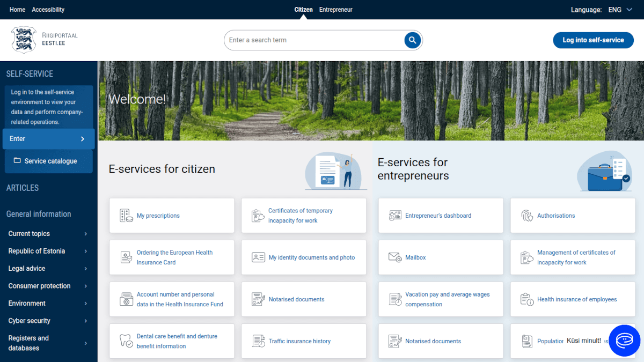Click the identity documents and photo icon
644x362 pixels.
pyautogui.click(x=258, y=257)
